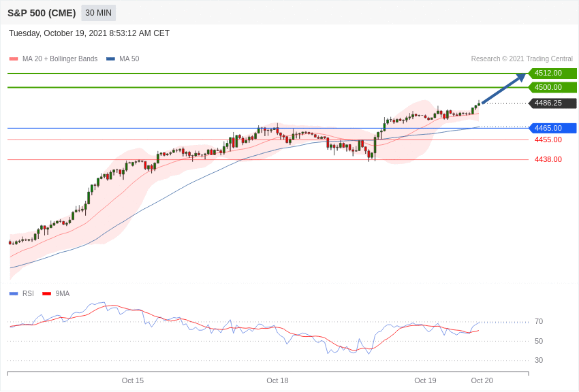This screenshot has height=392, width=579.
Task: Click the blue upward forecast arrow
Action: 503,89
